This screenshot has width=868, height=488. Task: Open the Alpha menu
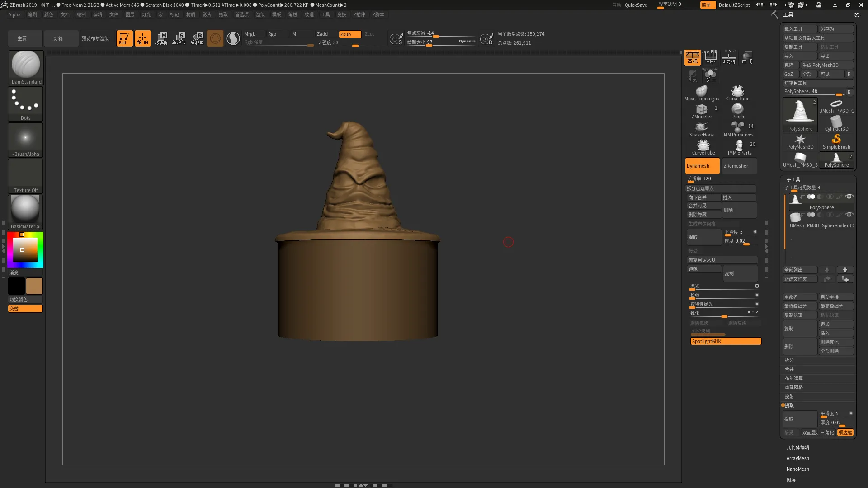[x=14, y=14]
